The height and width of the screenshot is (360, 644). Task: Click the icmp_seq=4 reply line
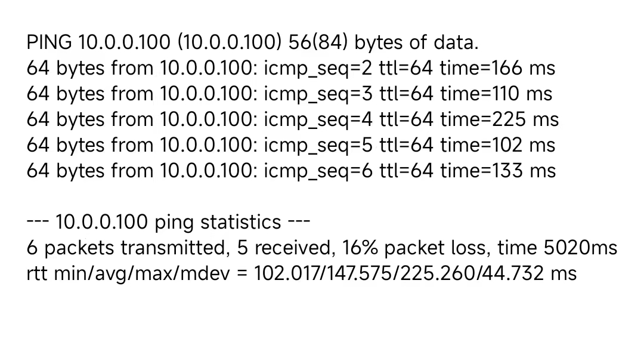tap(292, 120)
